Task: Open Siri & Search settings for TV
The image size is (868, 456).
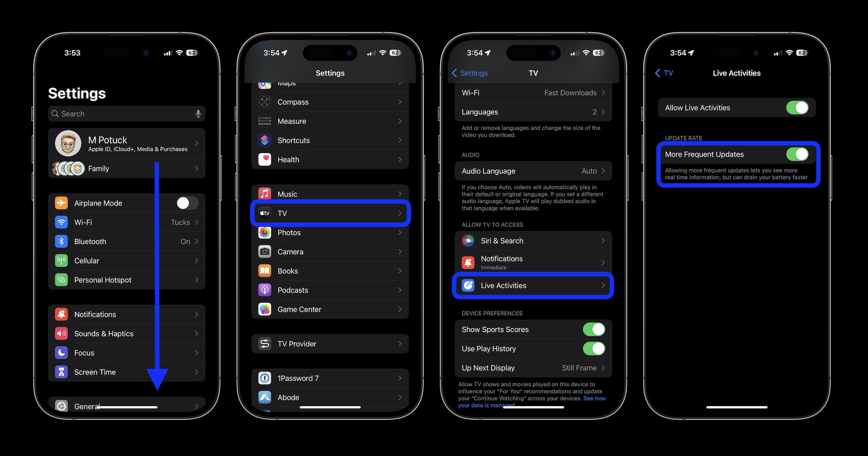Action: click(x=533, y=240)
